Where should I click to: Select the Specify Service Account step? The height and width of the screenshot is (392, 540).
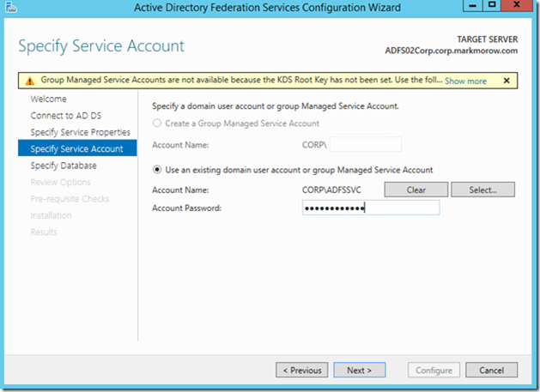[77, 148]
